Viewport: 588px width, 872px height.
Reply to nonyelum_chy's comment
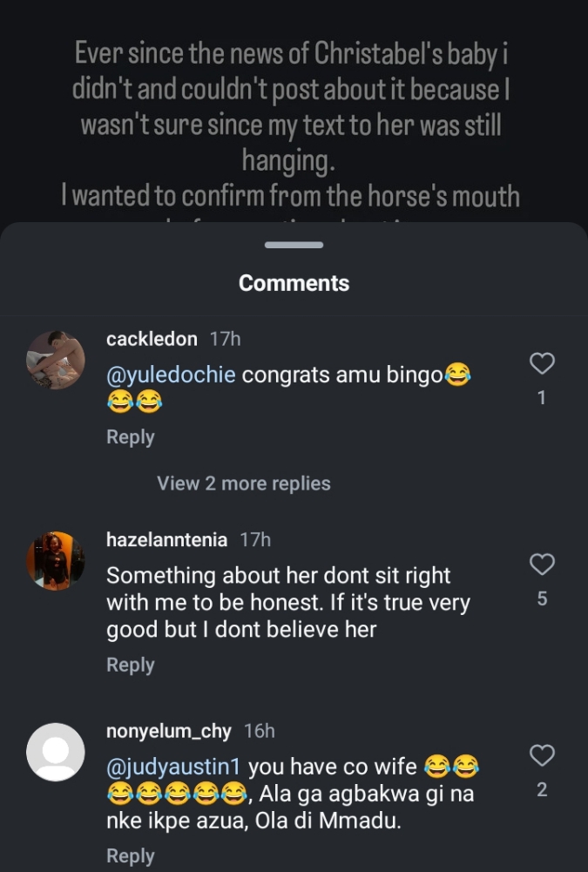(130, 855)
